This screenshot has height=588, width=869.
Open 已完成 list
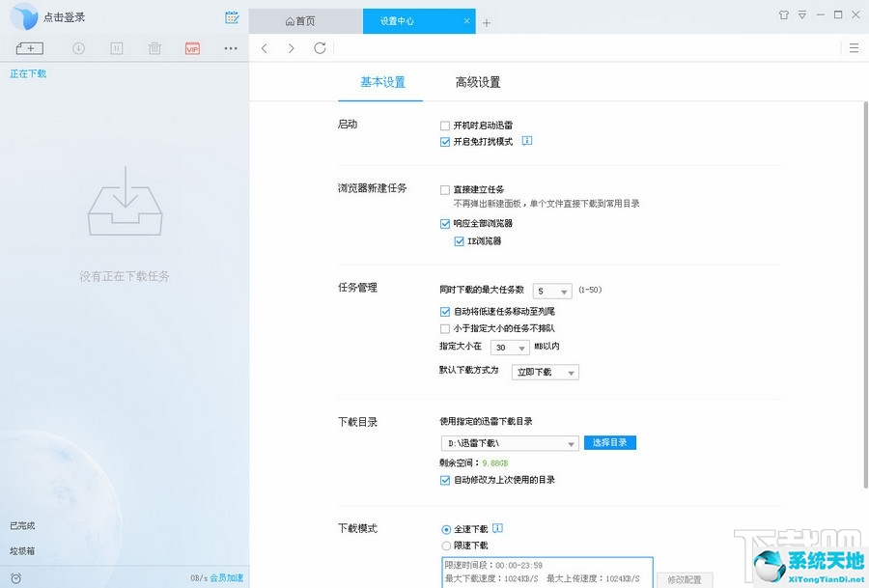point(22,525)
